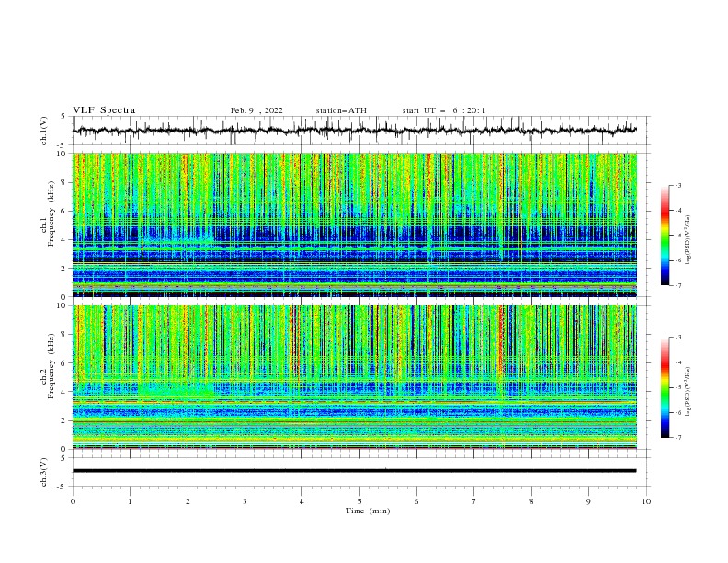The width and height of the screenshot is (728, 563).
Task: Click the log(PSD) label beside ch.1 color bar
Action: coord(688,240)
